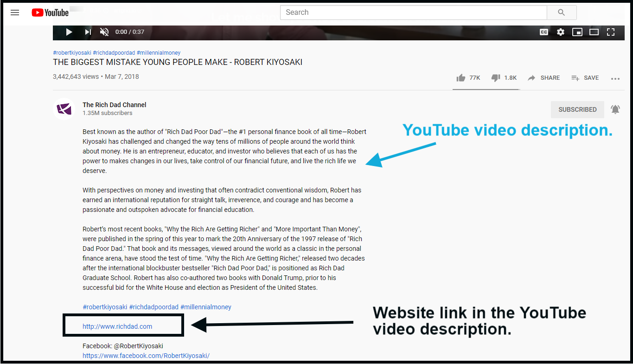Image resolution: width=633 pixels, height=364 pixels.
Task: Click #richdadpoordad hashtag in description
Action: coord(154,307)
